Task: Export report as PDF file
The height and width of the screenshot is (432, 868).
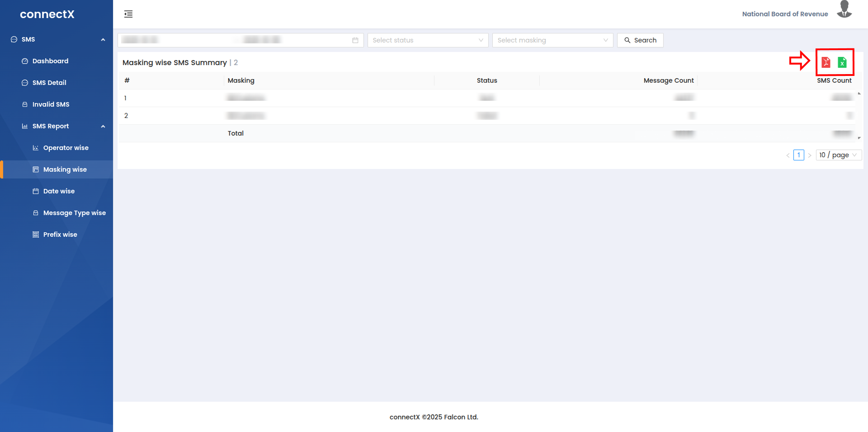Action: pyautogui.click(x=826, y=62)
